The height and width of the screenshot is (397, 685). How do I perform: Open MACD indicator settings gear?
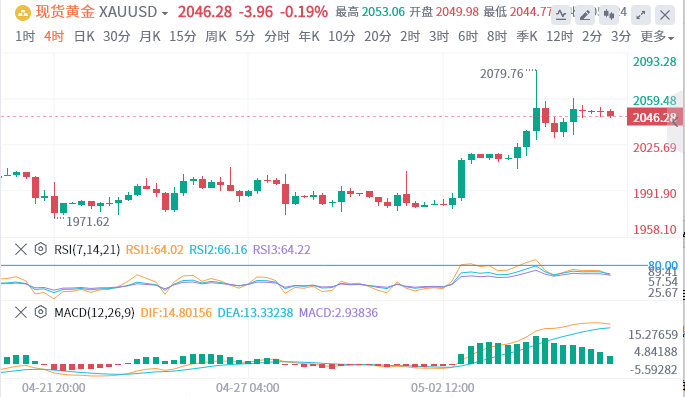[41, 312]
